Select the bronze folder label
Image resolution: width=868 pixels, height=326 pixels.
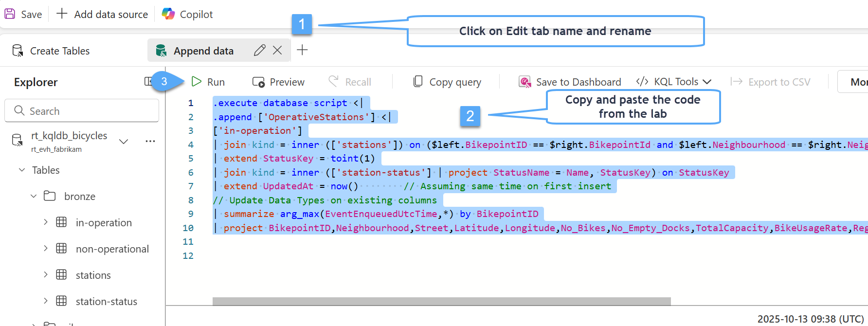(80, 197)
